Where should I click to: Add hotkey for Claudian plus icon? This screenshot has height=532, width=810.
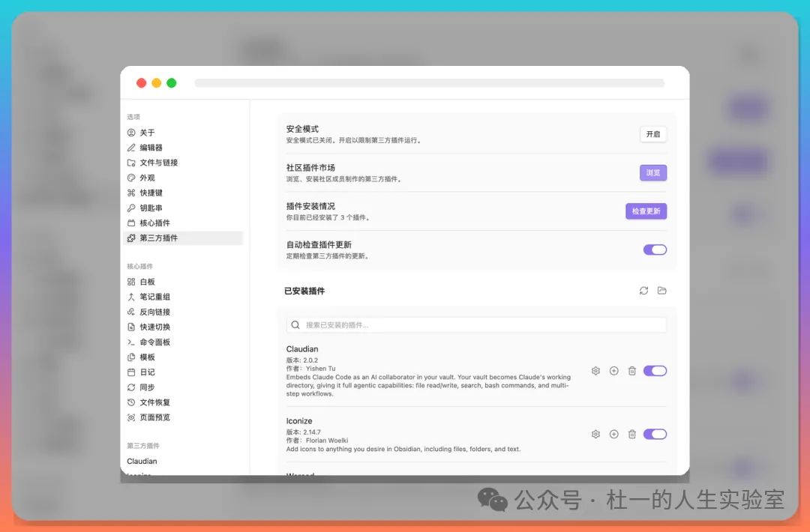pyautogui.click(x=613, y=371)
